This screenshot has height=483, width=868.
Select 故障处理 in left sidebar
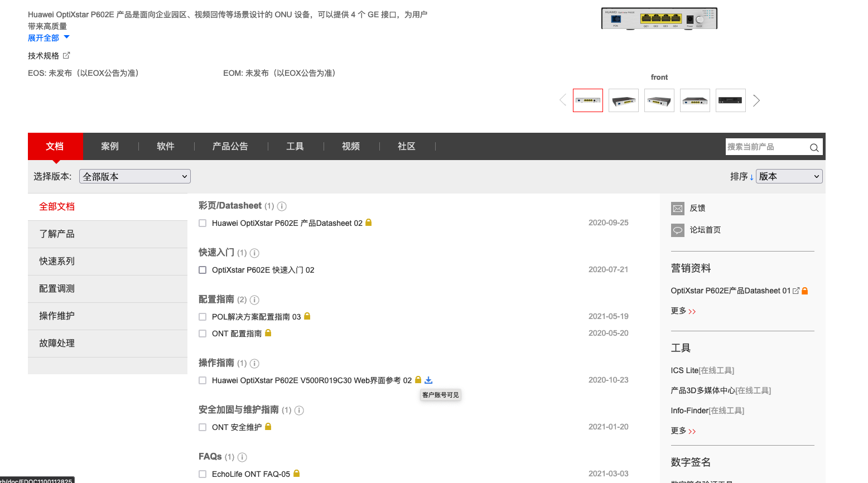click(x=108, y=344)
